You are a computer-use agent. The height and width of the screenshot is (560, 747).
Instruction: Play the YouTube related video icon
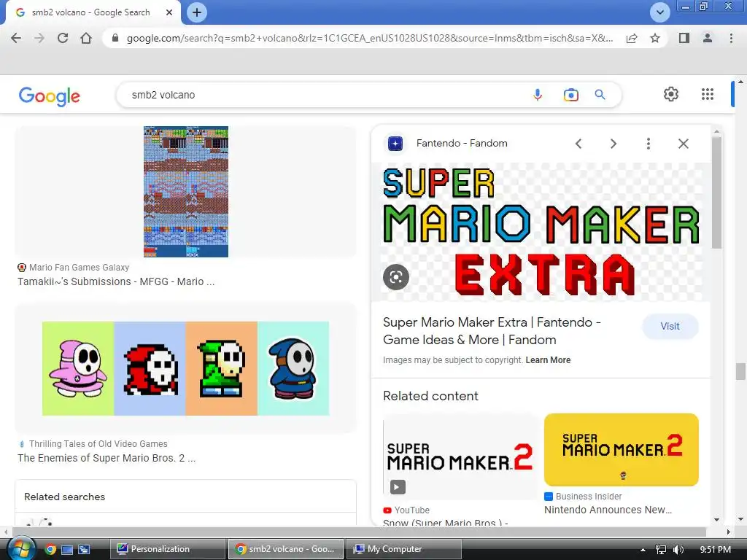398,486
